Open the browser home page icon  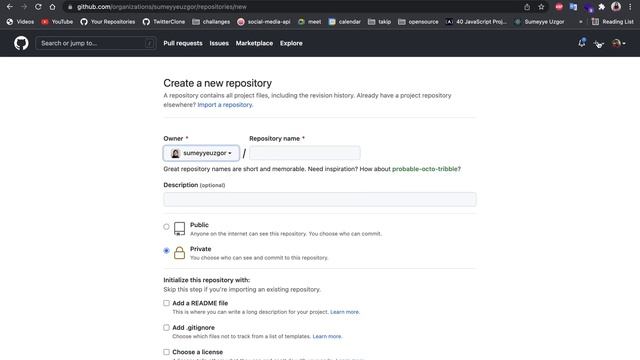[52, 7]
